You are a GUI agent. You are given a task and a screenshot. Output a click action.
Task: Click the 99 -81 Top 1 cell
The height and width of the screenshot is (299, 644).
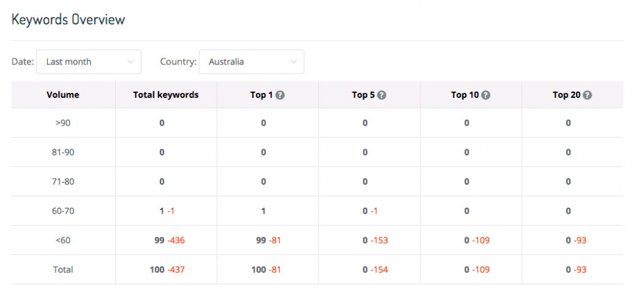(x=269, y=241)
